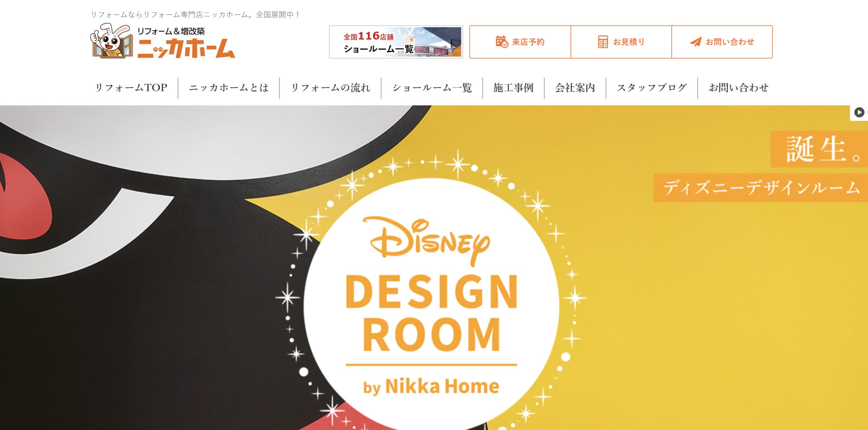Click the calendar icon for 来店予約
Viewport: 868px width, 430px height.
click(501, 42)
